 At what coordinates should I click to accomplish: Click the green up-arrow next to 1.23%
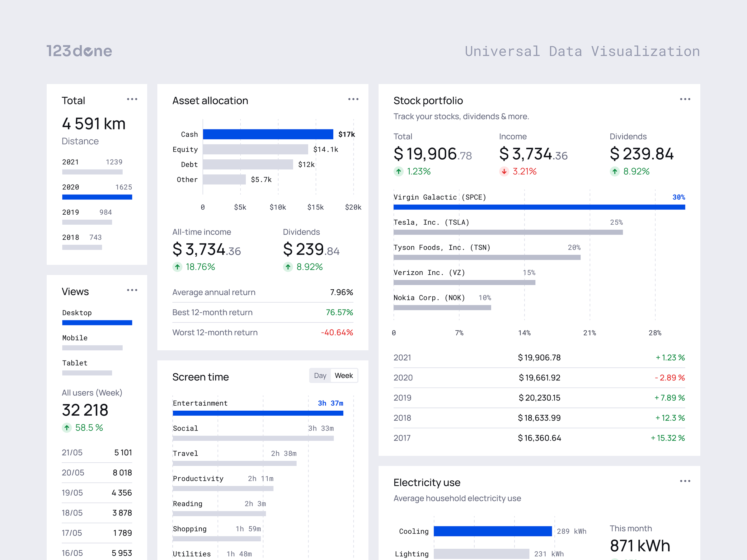click(x=398, y=171)
